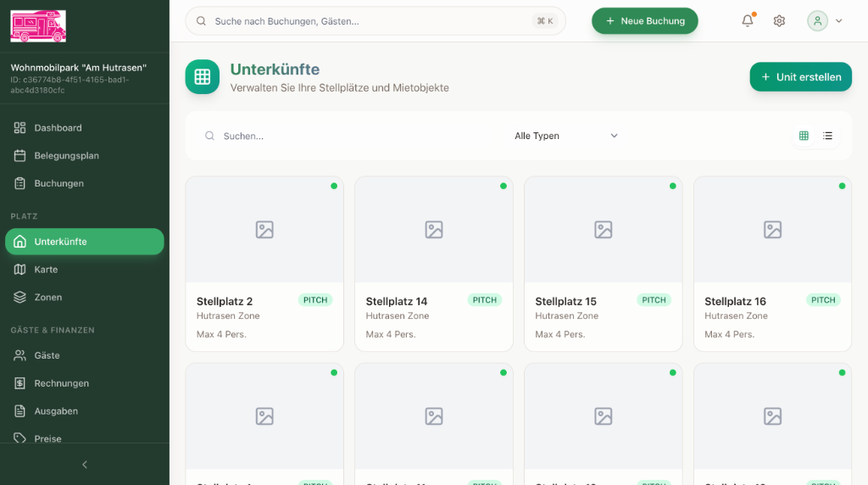Viewport: 868px width, 485px height.
Task: Click the green Unterkünfte grid header icon
Action: [x=202, y=77]
